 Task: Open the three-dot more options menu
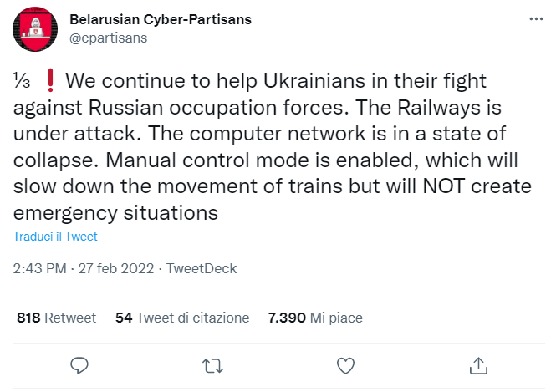tap(533, 20)
